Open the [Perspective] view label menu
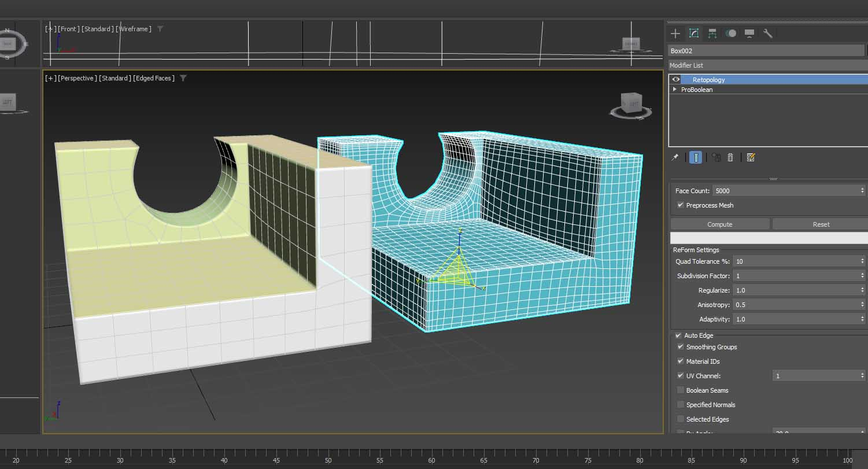This screenshot has width=868, height=469. [x=77, y=78]
